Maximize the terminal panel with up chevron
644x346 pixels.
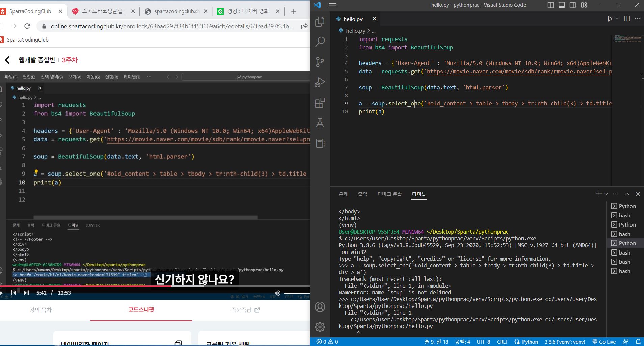[627, 194]
